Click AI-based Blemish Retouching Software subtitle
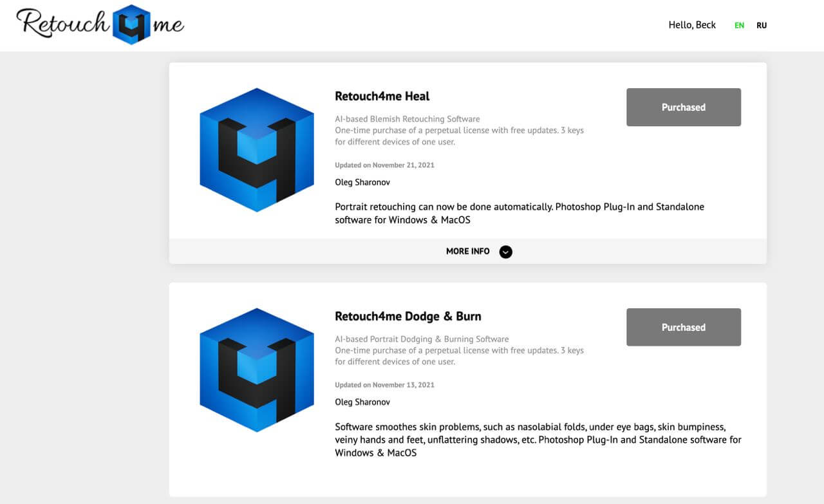The height and width of the screenshot is (504, 824). click(x=407, y=119)
